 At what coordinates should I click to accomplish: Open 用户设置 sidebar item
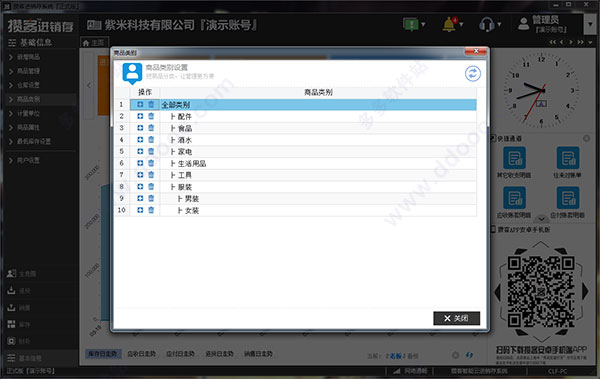(x=28, y=160)
